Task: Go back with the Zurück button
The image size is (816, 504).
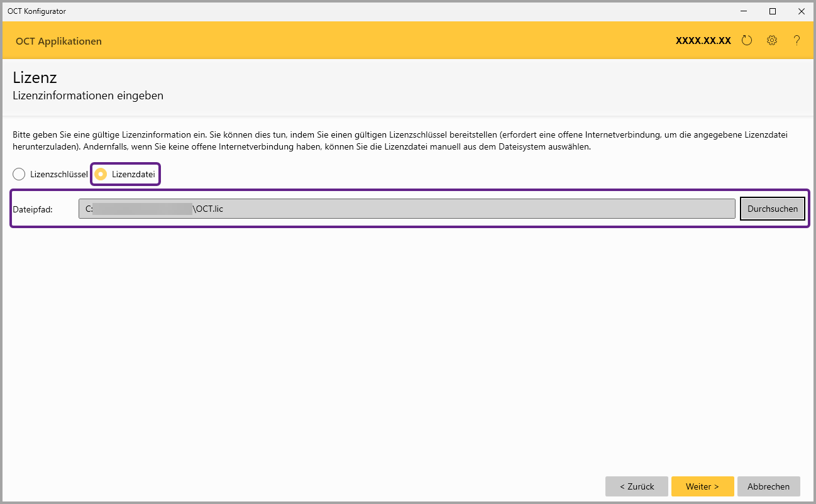Action: click(x=636, y=486)
